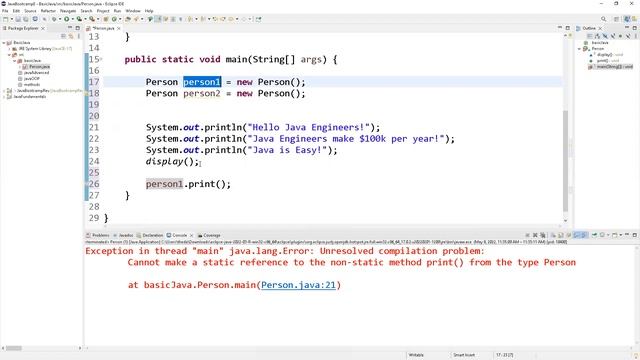
Task: Open the New file dropdown arrow
Action: [12, 19]
